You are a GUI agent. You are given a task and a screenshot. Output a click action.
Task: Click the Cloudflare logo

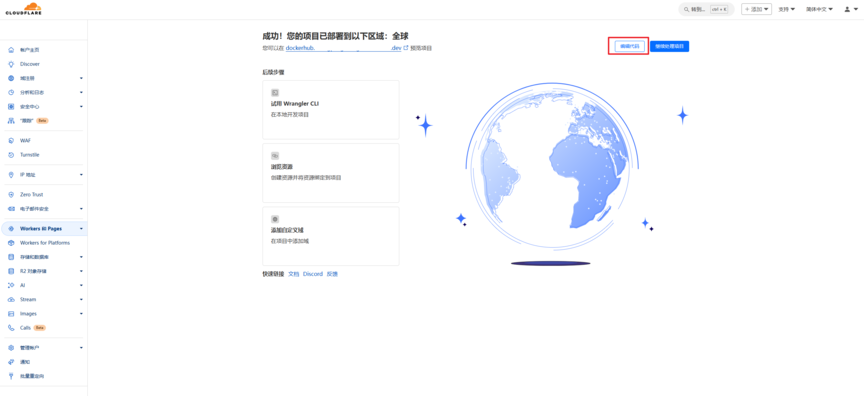pyautogui.click(x=24, y=9)
